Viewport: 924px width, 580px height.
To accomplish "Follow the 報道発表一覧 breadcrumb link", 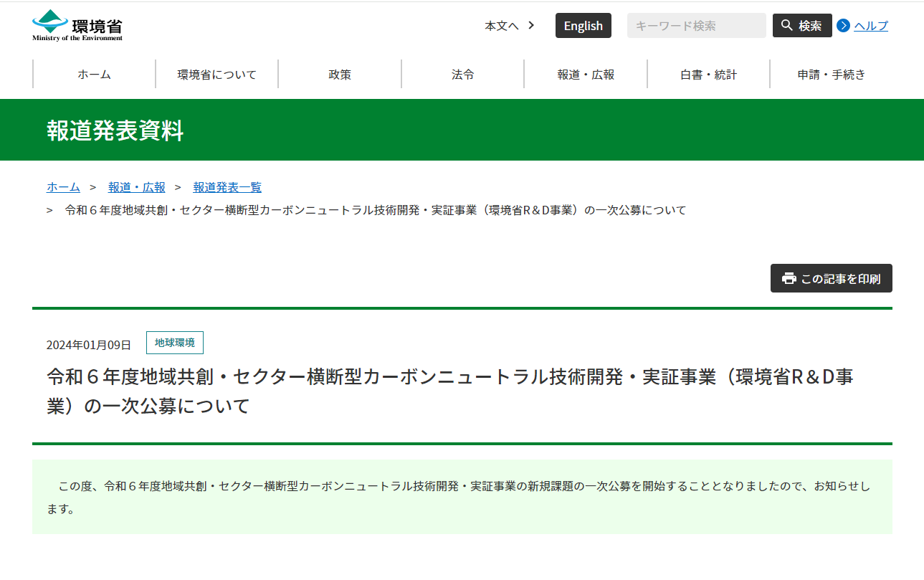I will [227, 187].
